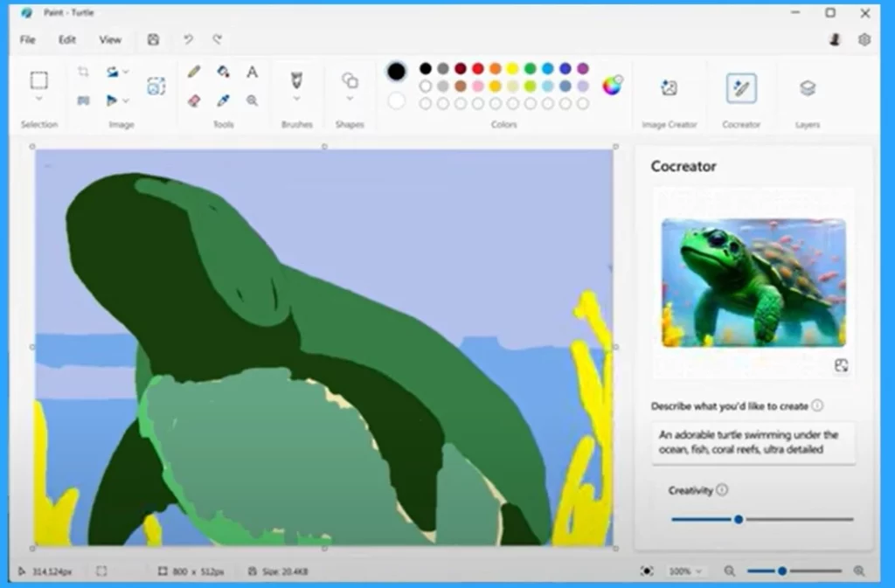Screen dimensions: 895x588
Task: Toggle the Cocreator panel
Action: click(x=741, y=88)
